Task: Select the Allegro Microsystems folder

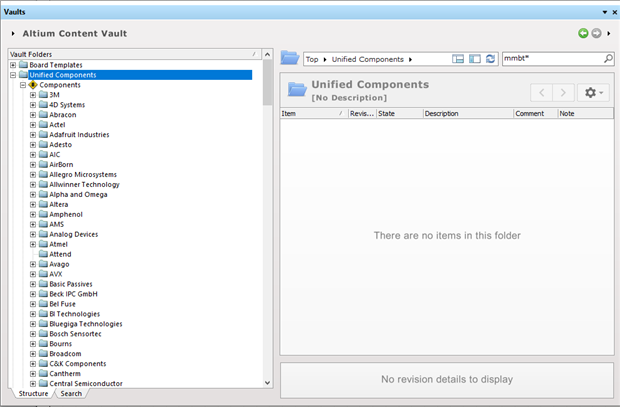Action: pyautogui.click(x=83, y=174)
